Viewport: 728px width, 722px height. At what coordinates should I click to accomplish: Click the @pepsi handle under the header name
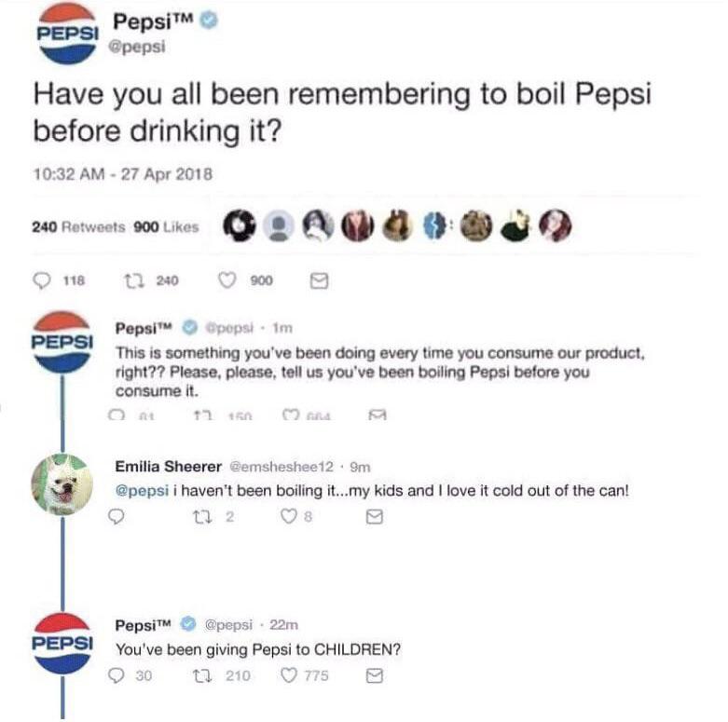pyautogui.click(x=138, y=48)
